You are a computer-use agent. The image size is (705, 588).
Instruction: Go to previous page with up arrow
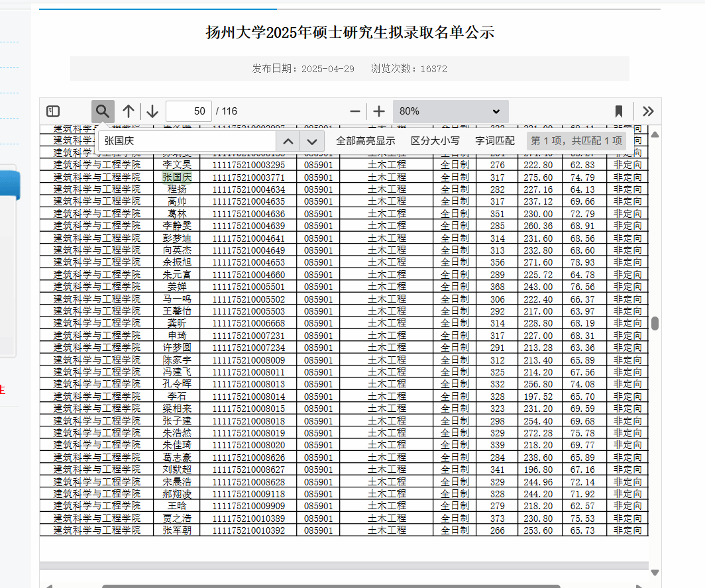click(x=129, y=111)
